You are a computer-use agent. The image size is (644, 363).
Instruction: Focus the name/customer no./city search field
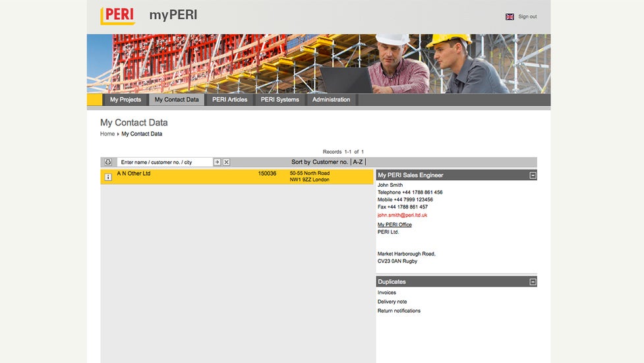coord(165,162)
